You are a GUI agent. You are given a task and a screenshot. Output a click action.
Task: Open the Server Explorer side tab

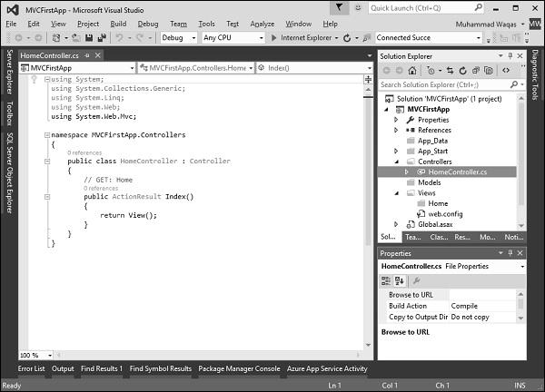[10, 72]
